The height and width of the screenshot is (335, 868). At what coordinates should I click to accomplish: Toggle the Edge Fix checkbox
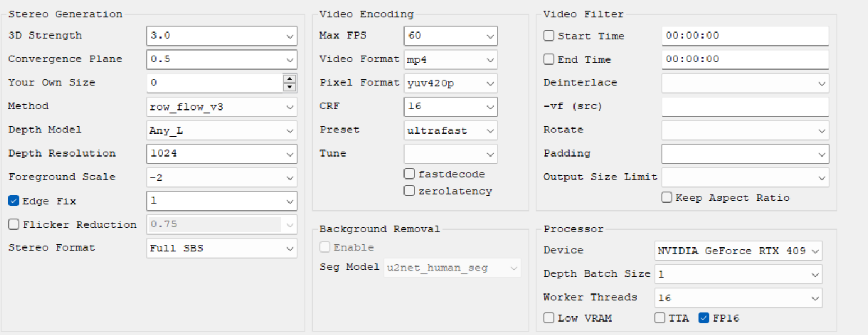coord(14,201)
